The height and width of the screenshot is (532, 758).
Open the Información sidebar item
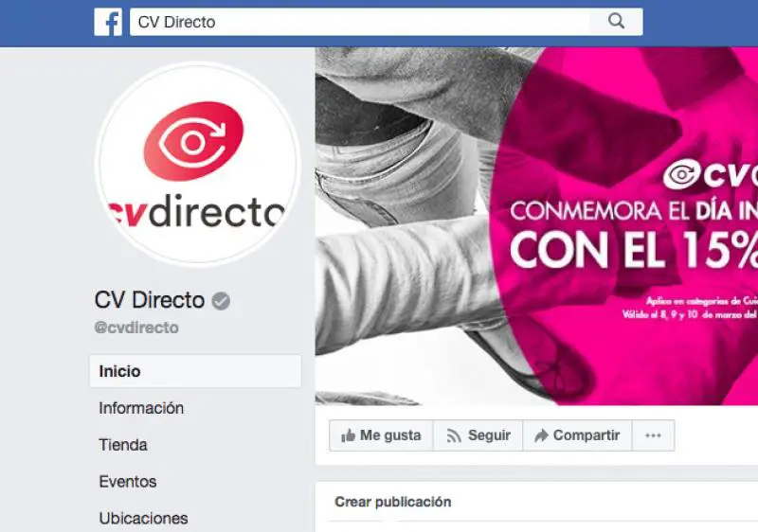tap(141, 408)
